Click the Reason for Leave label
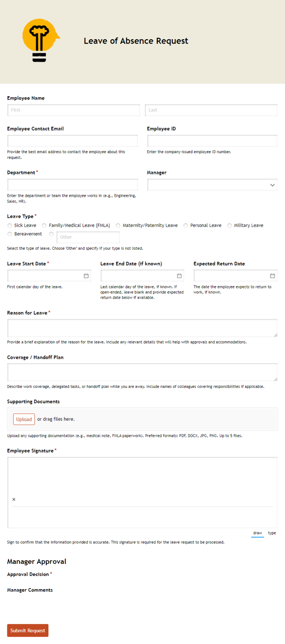The image size is (285, 644). click(x=27, y=313)
